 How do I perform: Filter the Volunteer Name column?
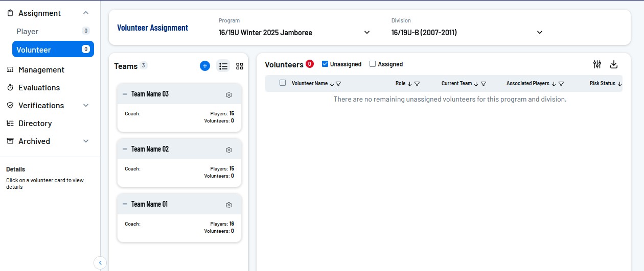[338, 84]
